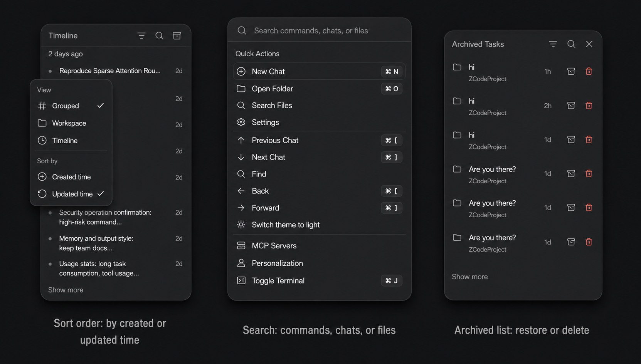Screen dimensions: 641x364
Task: Expand Show more in Archived Tasks
Action: click(x=469, y=277)
